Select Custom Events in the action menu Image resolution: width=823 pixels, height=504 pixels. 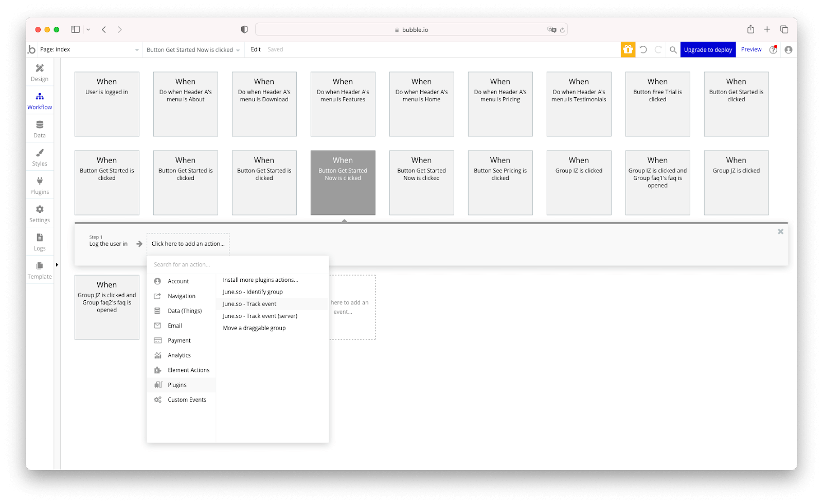coord(186,399)
